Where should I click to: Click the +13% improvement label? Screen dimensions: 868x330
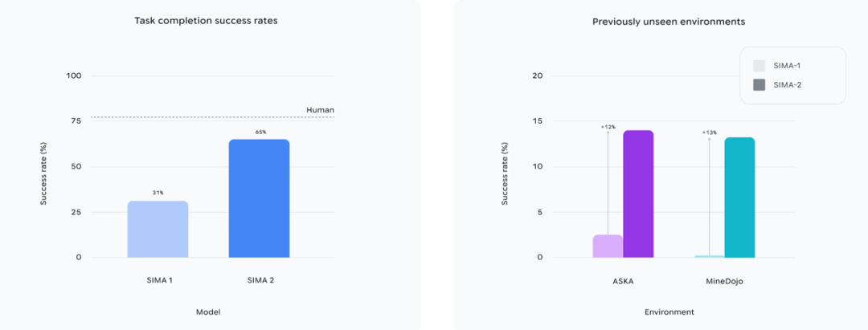point(709,132)
